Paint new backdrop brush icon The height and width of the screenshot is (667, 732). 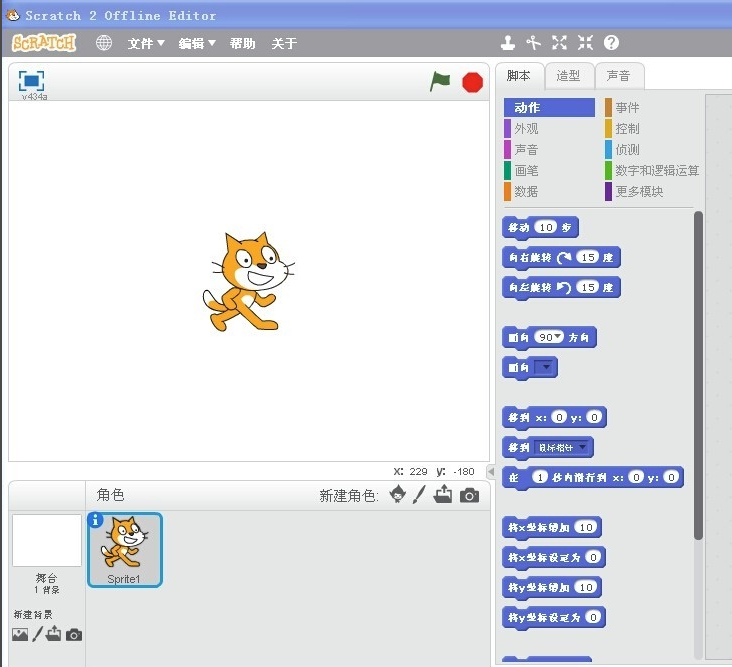(x=37, y=634)
